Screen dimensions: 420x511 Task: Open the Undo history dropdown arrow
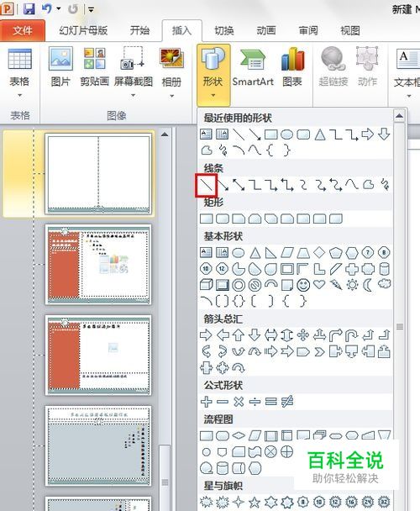pyautogui.click(x=59, y=8)
